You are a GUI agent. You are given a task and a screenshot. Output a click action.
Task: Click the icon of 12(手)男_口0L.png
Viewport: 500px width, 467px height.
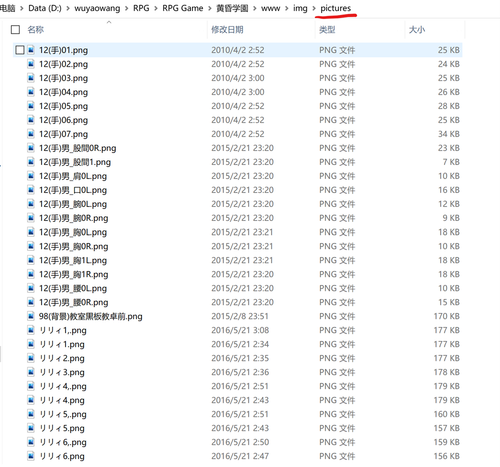[x=31, y=190]
